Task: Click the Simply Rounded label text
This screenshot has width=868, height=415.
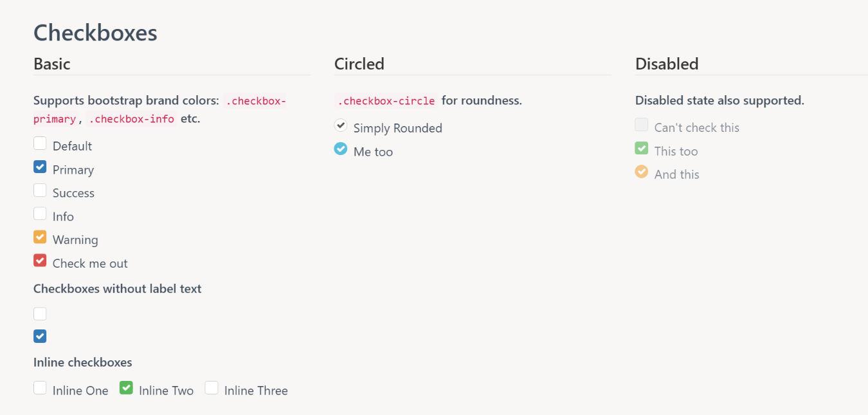Action: [397, 128]
